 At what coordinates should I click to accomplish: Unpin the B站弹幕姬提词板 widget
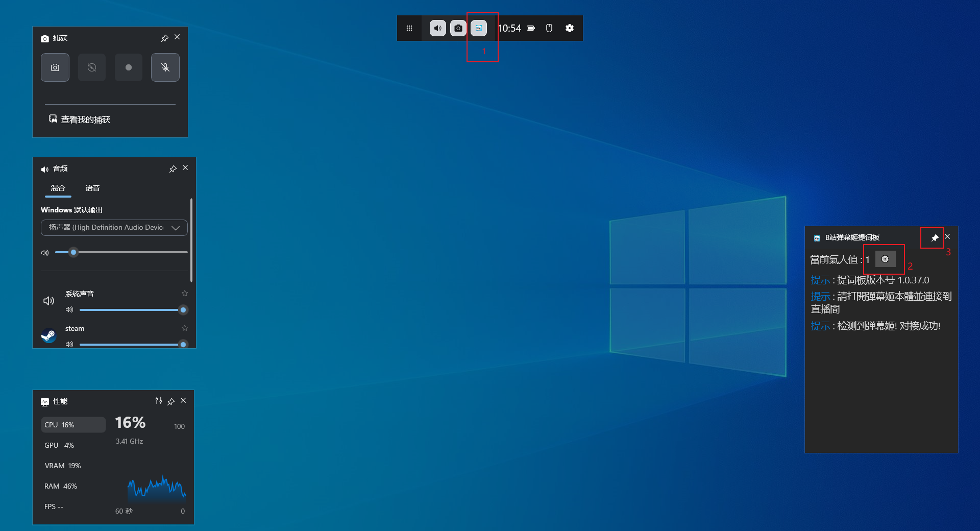[x=935, y=238]
